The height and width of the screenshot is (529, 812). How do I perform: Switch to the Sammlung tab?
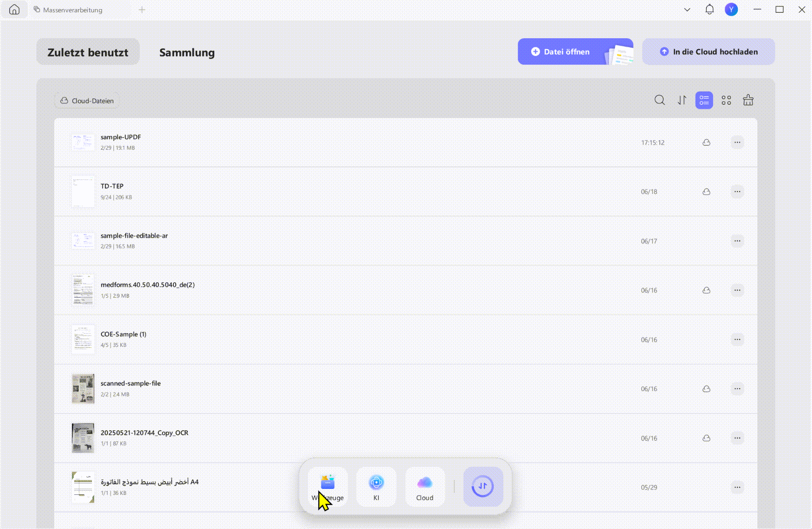coord(187,52)
